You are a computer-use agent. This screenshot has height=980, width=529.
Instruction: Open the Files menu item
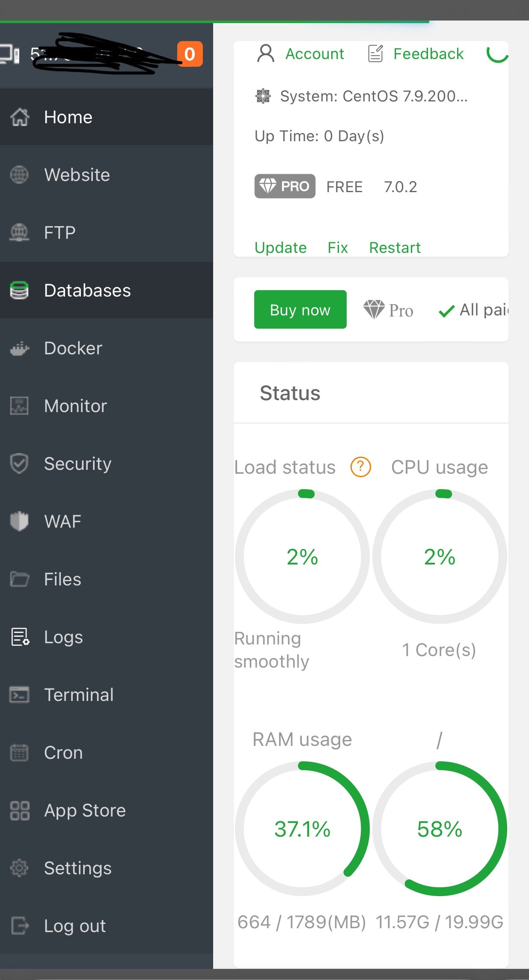pyautogui.click(x=62, y=579)
